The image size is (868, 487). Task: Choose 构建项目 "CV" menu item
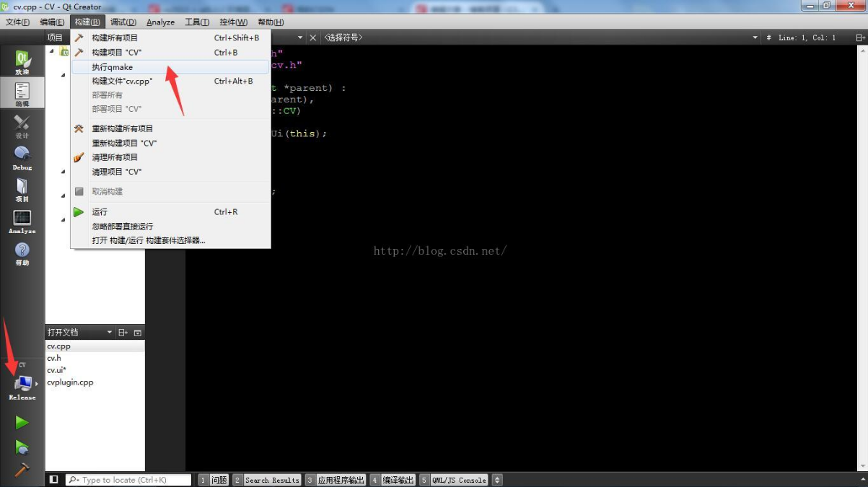coord(170,53)
